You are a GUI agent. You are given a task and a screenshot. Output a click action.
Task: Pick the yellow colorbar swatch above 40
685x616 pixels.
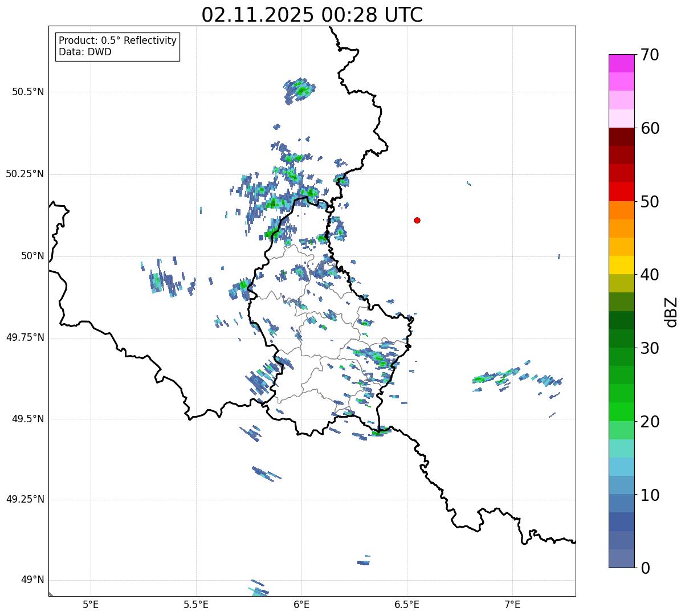(621, 266)
